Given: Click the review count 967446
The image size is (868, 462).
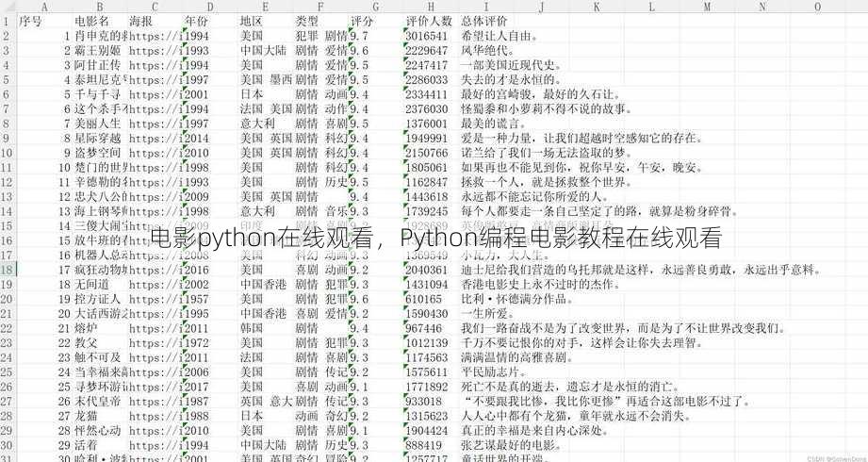Looking at the screenshot, I should point(423,328).
